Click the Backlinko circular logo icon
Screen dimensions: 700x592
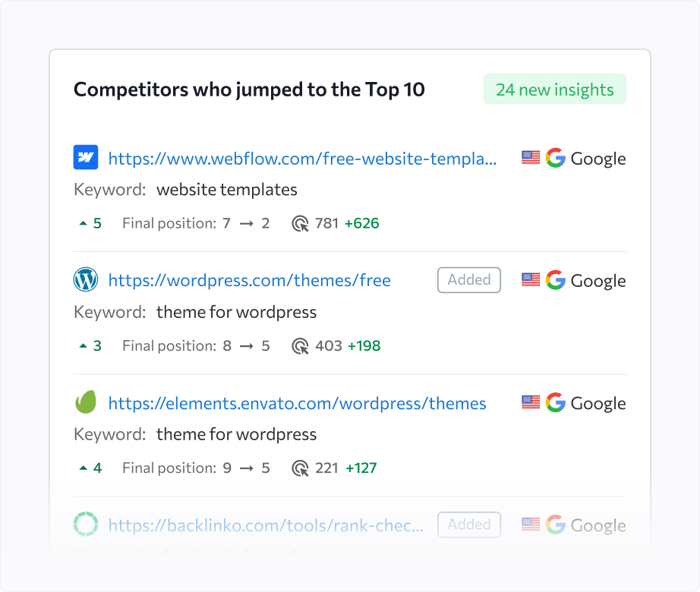[x=86, y=524]
